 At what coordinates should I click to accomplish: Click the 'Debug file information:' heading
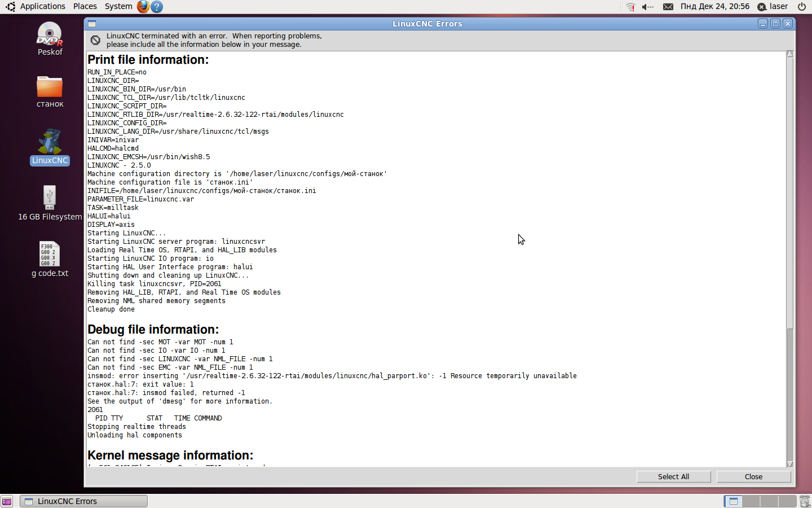coord(153,330)
